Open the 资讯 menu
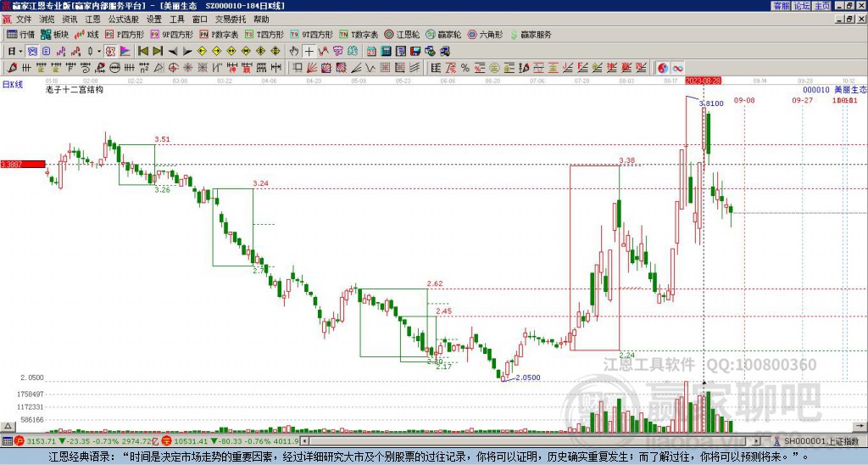Viewport: 868px width, 465px height. coord(70,20)
